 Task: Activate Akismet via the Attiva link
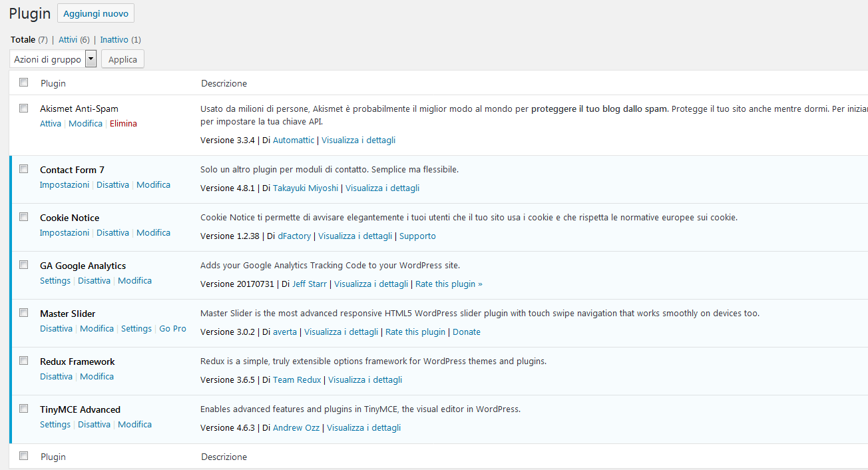[51, 124]
